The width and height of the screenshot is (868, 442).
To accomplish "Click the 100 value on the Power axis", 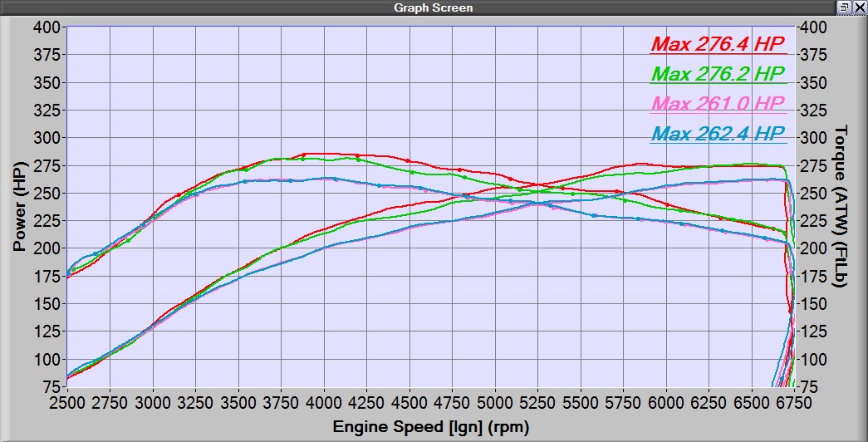I will click(47, 360).
